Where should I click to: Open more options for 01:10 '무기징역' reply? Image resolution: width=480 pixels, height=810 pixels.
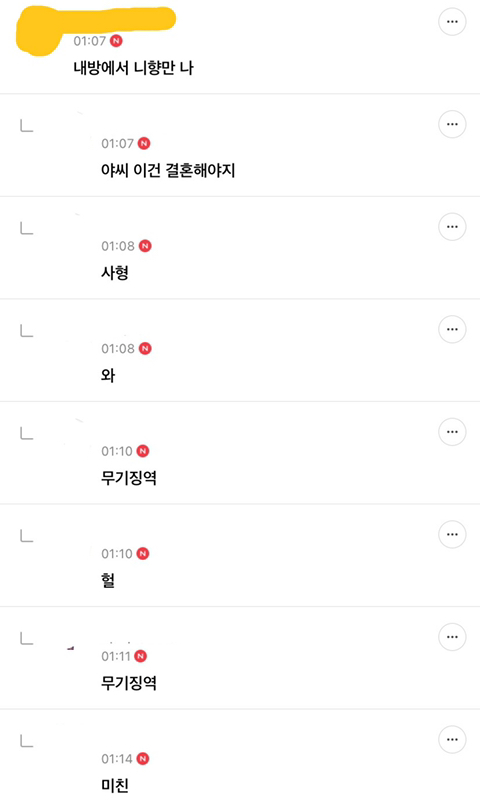452,432
